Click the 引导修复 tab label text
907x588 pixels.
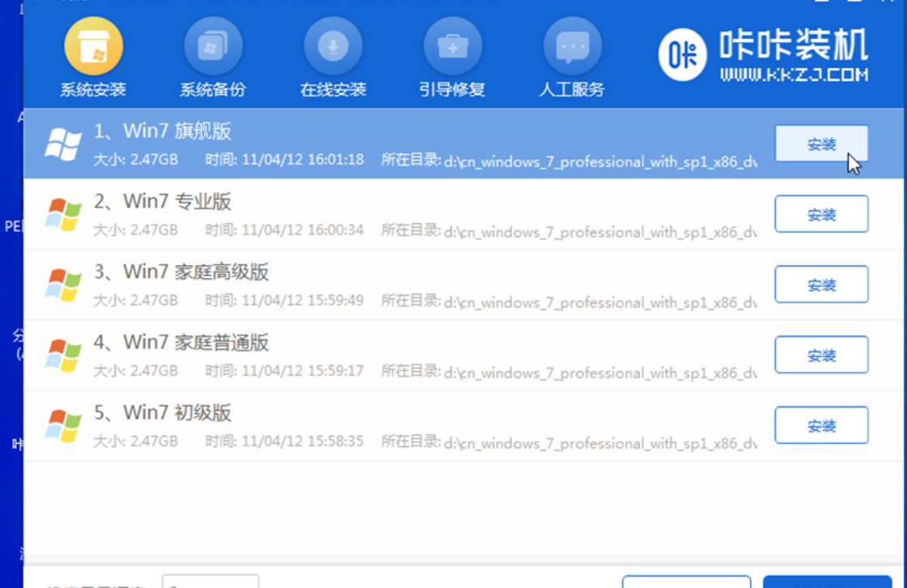(453, 89)
